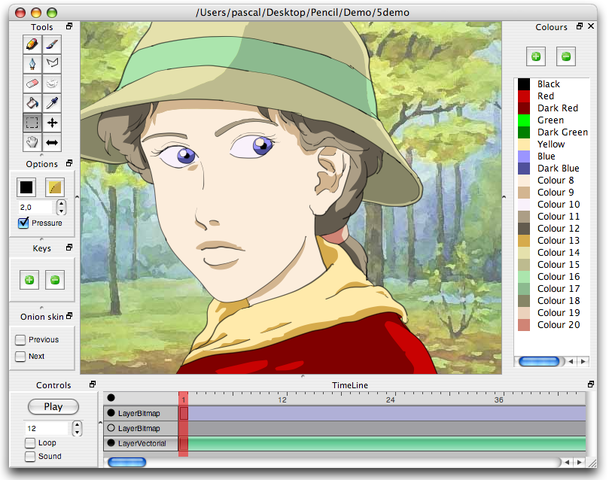Float the Tools panel via its icon
This screenshot has width=609, height=480.
pos(69,26)
